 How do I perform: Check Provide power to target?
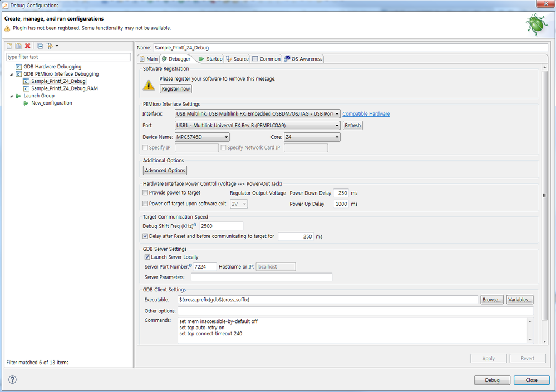pos(145,192)
